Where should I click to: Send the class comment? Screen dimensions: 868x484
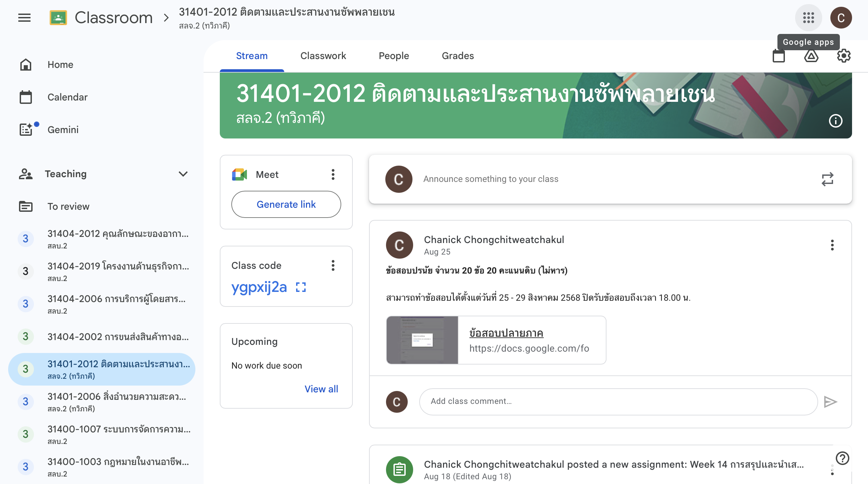tap(830, 402)
